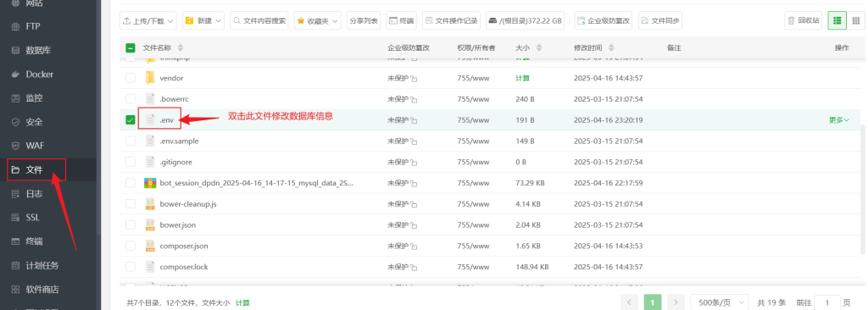Check the .bowerrc file checkbox
Screen dimensions: 868x310
[x=131, y=98]
